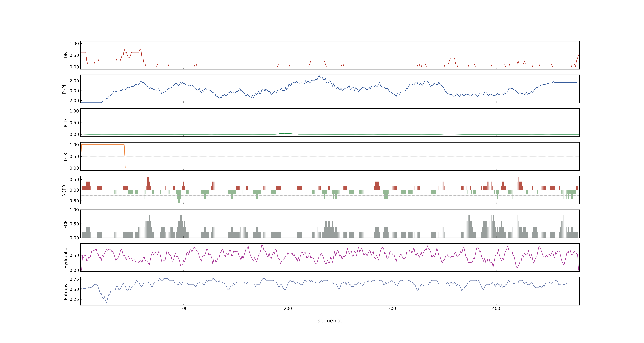The height and width of the screenshot is (343, 644).
Task: Click the deepest dip of Entropy curve
Action: pyautogui.click(x=107, y=303)
